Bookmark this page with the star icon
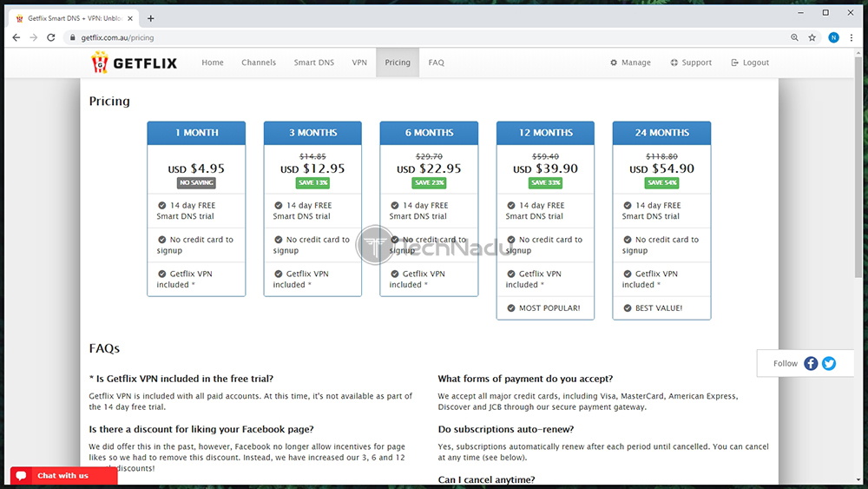The width and height of the screenshot is (868, 489). click(812, 37)
